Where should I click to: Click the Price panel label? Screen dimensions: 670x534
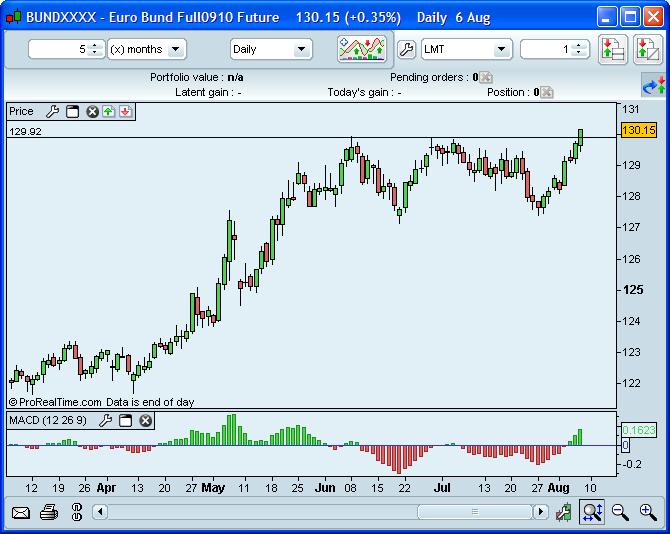(21, 111)
